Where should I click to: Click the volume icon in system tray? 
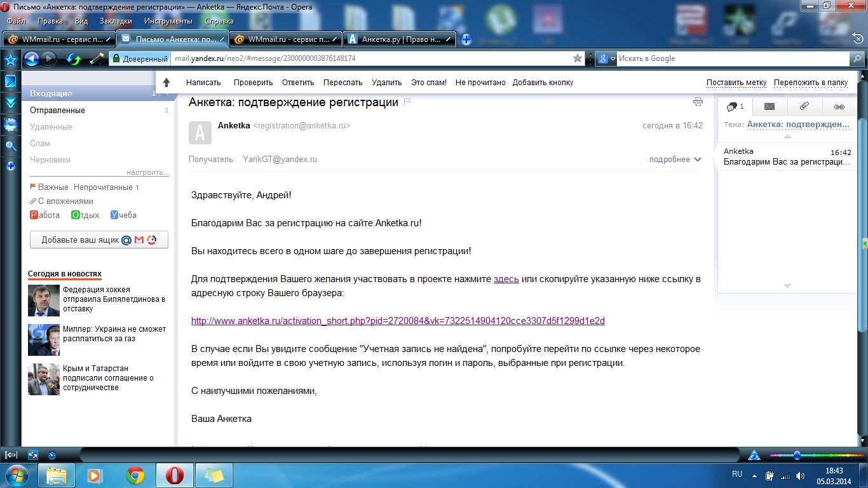[800, 475]
